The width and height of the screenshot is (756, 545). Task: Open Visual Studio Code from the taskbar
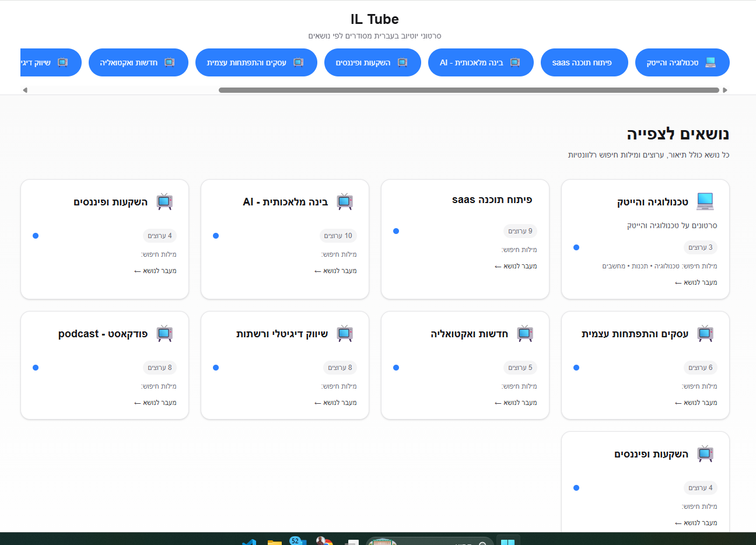249,542
